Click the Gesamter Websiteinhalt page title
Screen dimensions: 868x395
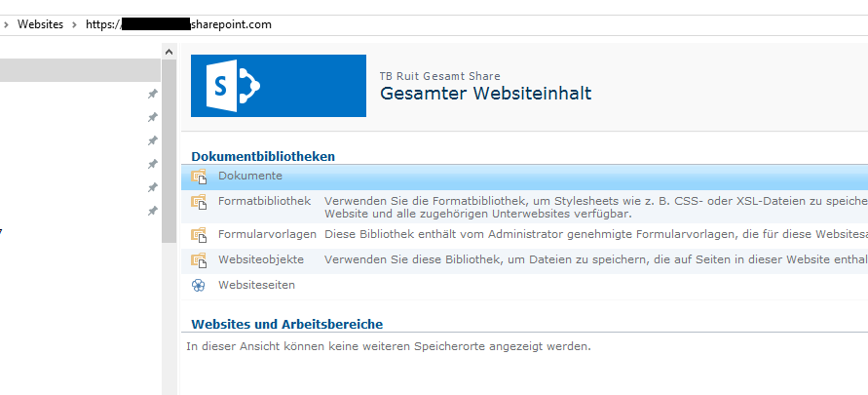coord(485,93)
